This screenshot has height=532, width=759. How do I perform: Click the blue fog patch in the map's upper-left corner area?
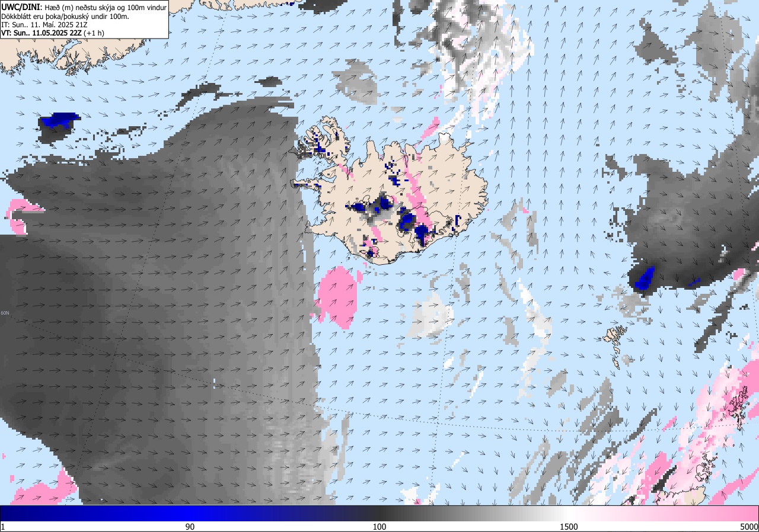(59, 121)
